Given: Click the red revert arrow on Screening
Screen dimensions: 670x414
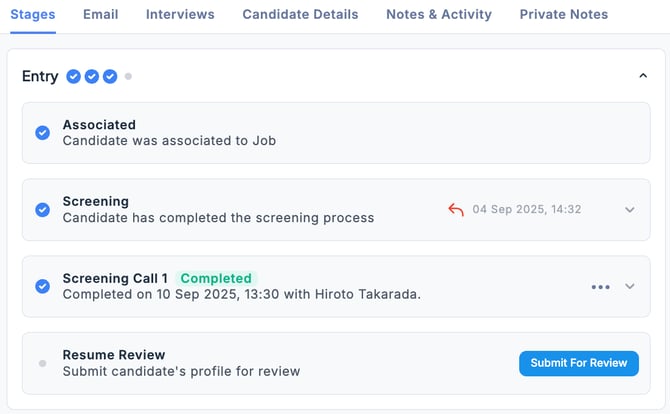Looking at the screenshot, I should click(x=456, y=210).
